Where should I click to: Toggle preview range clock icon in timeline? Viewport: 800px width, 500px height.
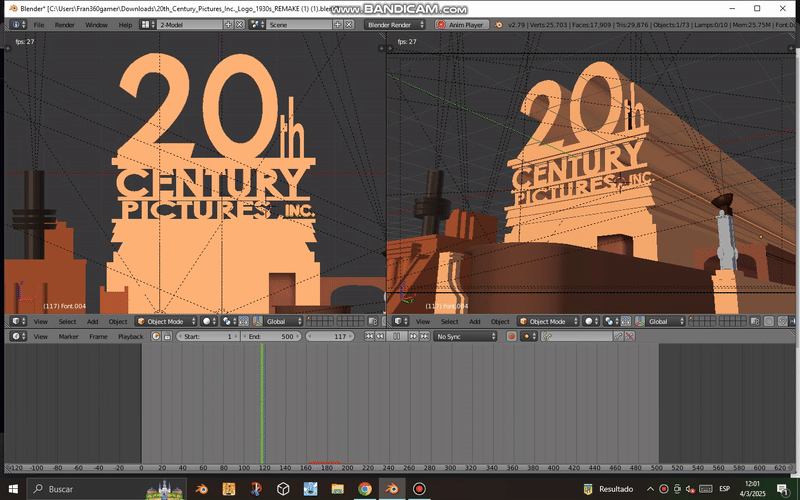point(156,336)
